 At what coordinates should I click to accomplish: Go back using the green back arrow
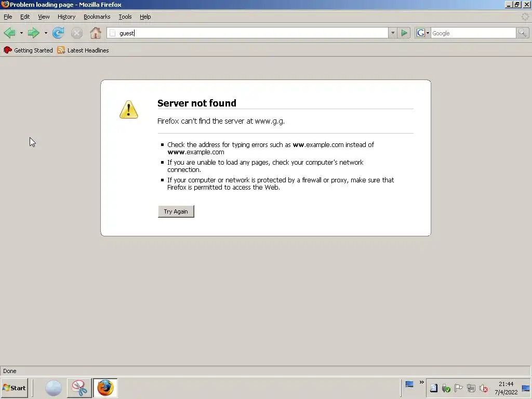pos(9,33)
